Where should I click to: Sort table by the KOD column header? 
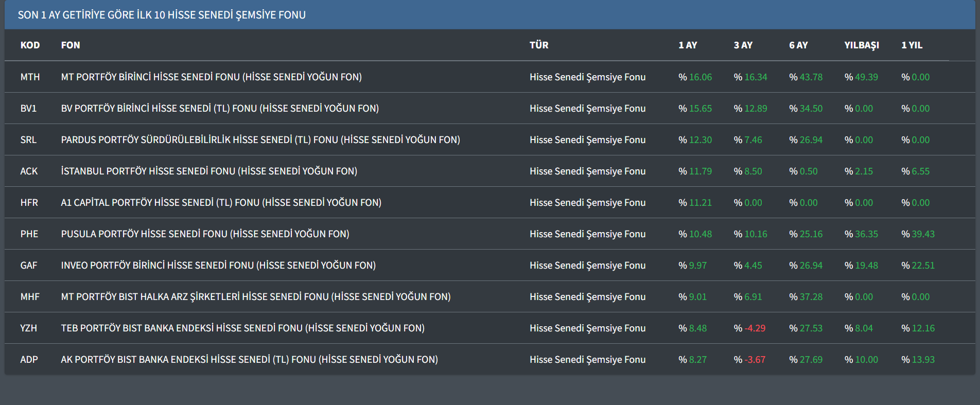click(x=30, y=45)
